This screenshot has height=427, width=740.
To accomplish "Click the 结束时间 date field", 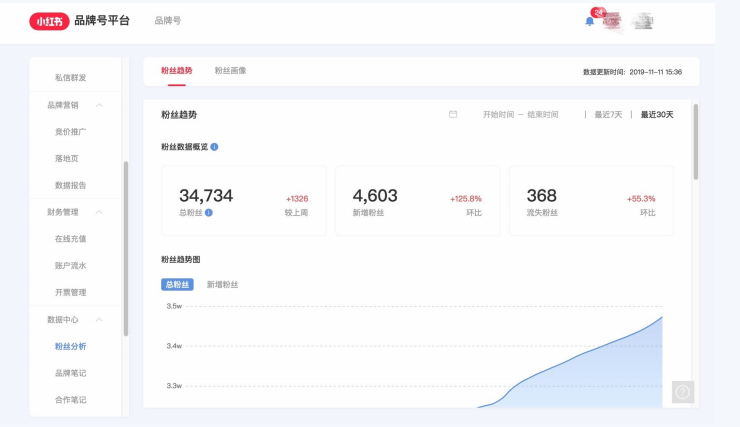I will pos(543,115).
